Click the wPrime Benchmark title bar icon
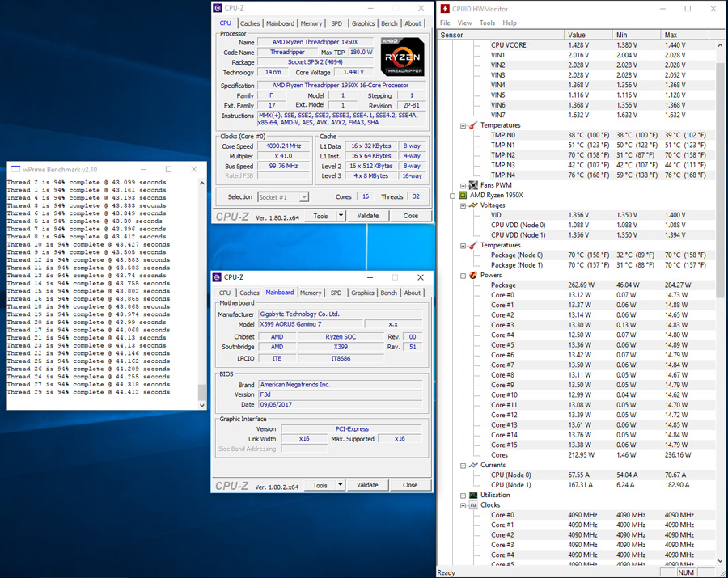728x578 pixels. click(x=15, y=170)
